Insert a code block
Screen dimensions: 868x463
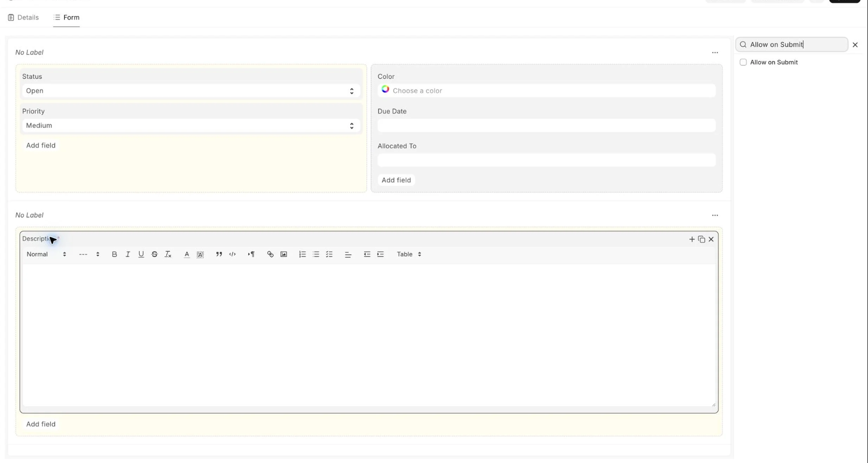click(232, 254)
